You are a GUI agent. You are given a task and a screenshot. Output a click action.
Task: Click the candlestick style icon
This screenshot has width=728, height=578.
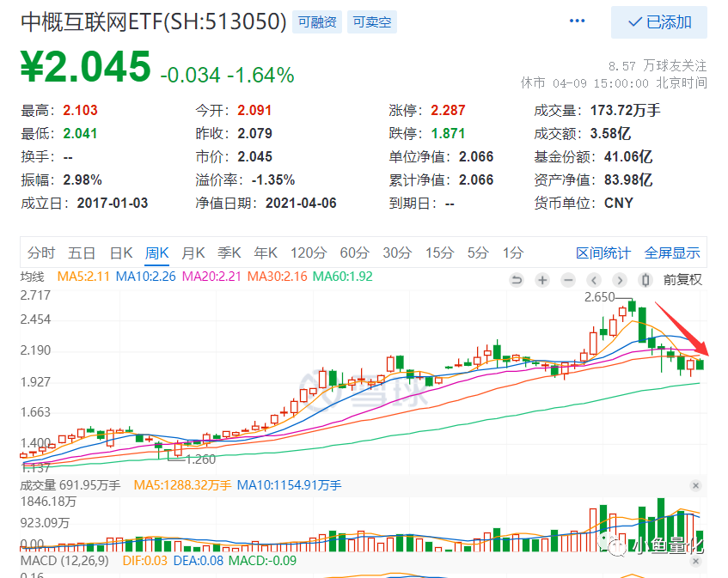pos(645,280)
